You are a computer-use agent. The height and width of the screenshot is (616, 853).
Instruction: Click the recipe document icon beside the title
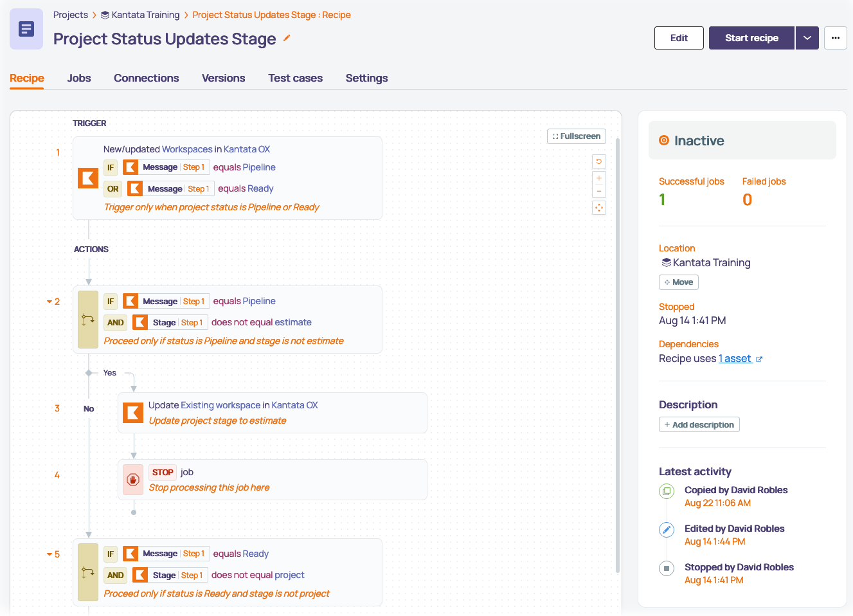click(26, 29)
